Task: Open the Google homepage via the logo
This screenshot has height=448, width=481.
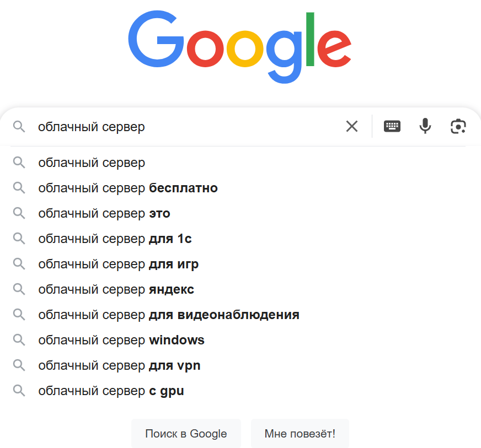Action: point(239,45)
